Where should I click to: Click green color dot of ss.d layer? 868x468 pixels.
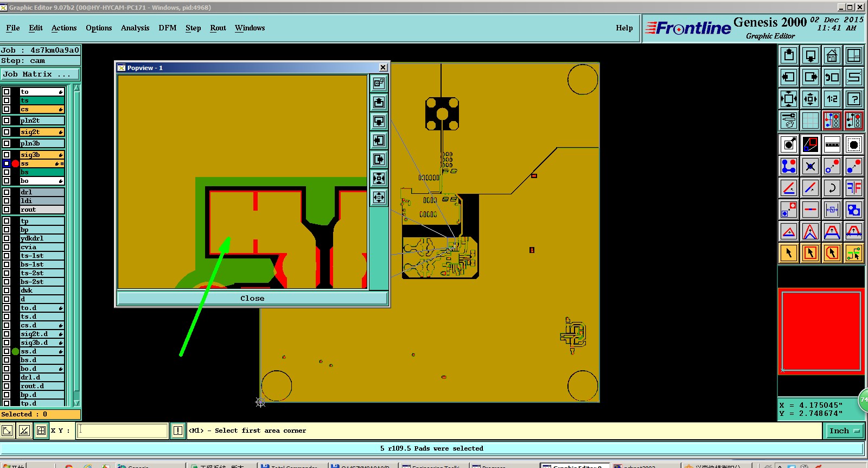coord(15,351)
